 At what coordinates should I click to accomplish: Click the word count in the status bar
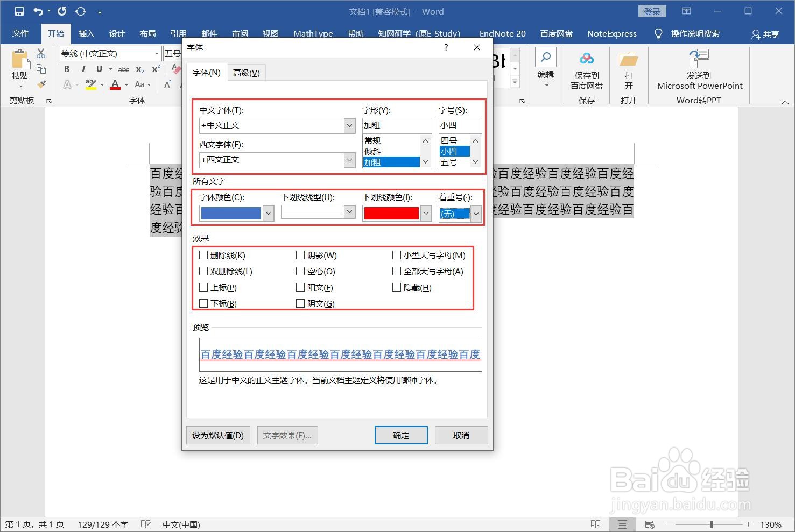point(102,524)
